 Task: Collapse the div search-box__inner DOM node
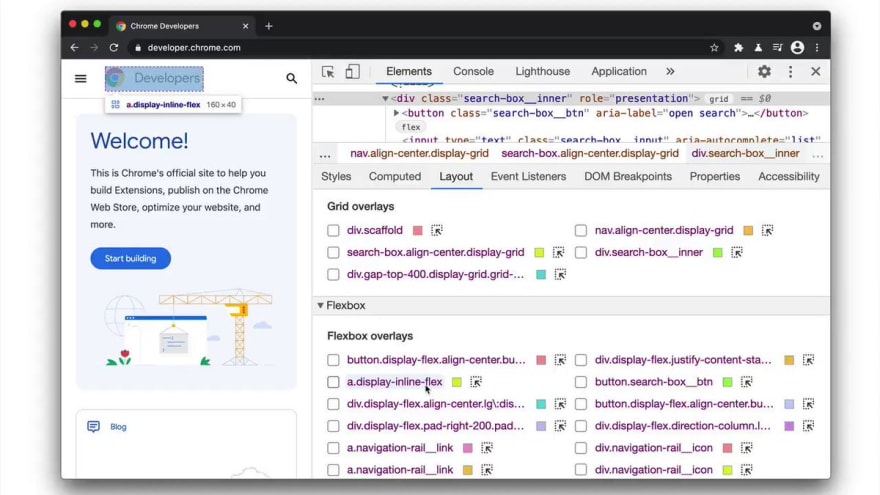click(385, 99)
